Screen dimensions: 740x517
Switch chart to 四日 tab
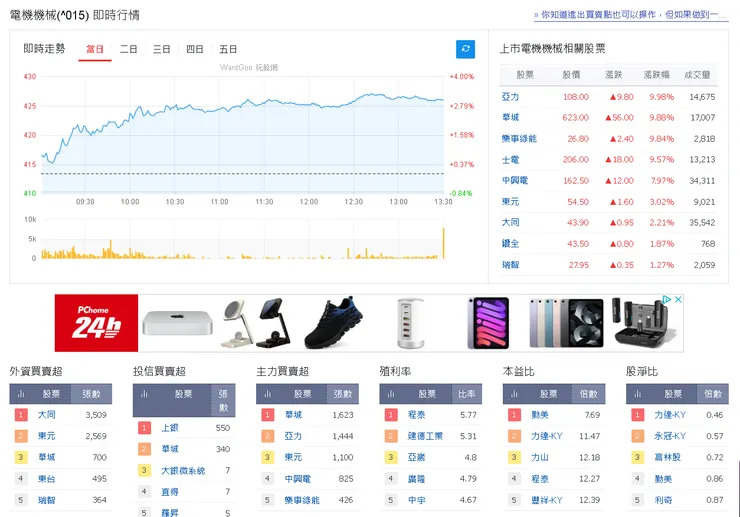(x=194, y=49)
